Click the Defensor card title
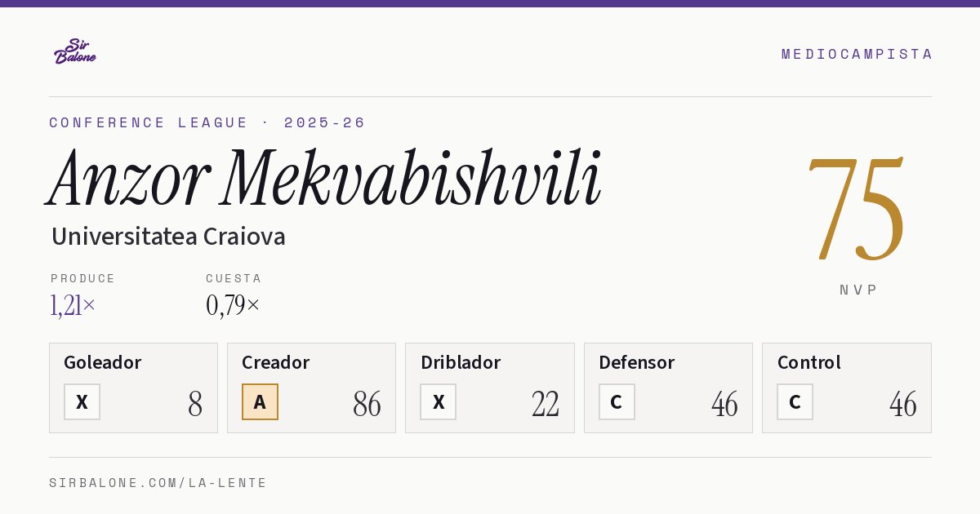 pos(637,362)
